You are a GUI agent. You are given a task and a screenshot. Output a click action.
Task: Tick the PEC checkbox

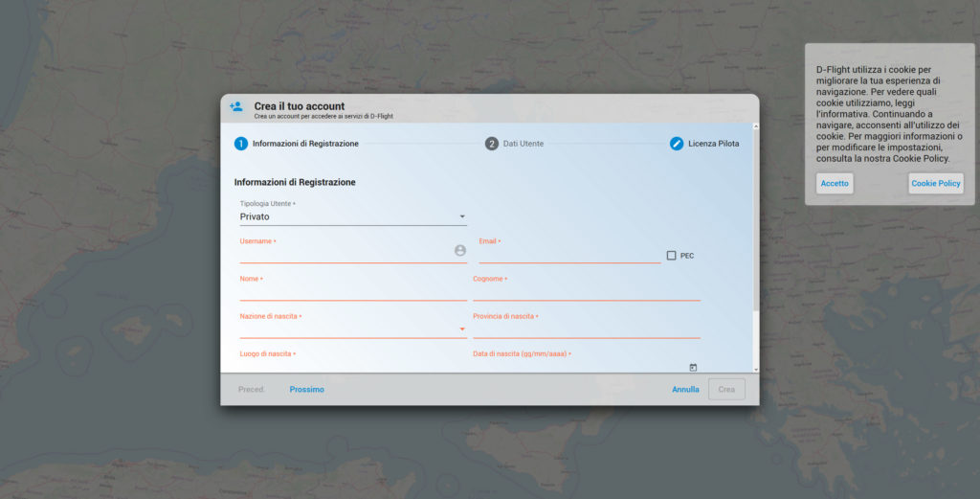coord(671,255)
